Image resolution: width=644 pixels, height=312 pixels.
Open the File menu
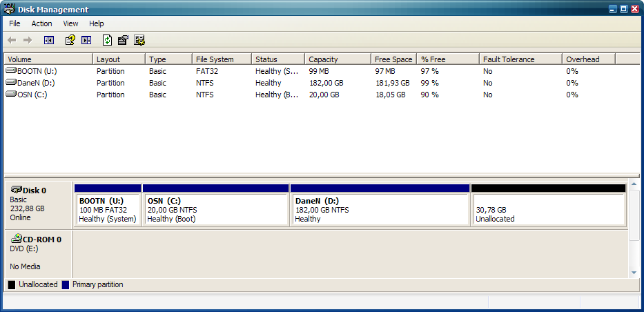point(14,23)
